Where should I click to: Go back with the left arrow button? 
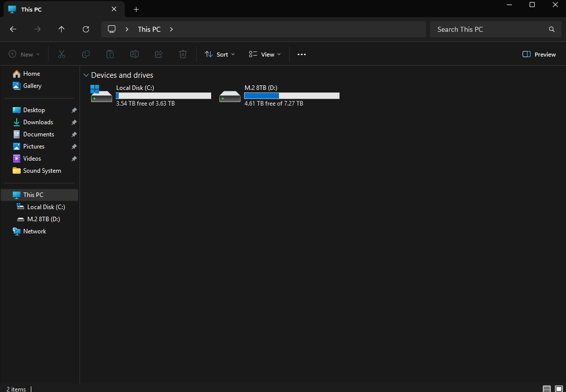(x=13, y=29)
